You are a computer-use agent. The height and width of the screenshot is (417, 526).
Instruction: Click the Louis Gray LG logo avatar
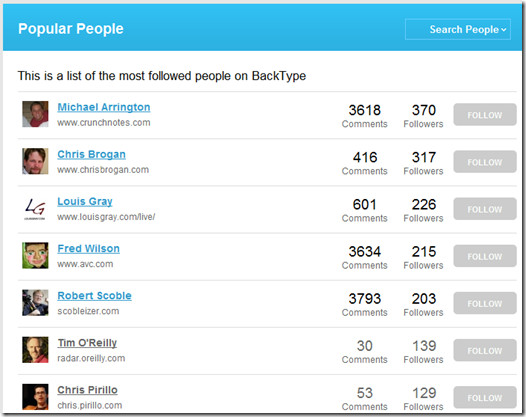tap(35, 208)
